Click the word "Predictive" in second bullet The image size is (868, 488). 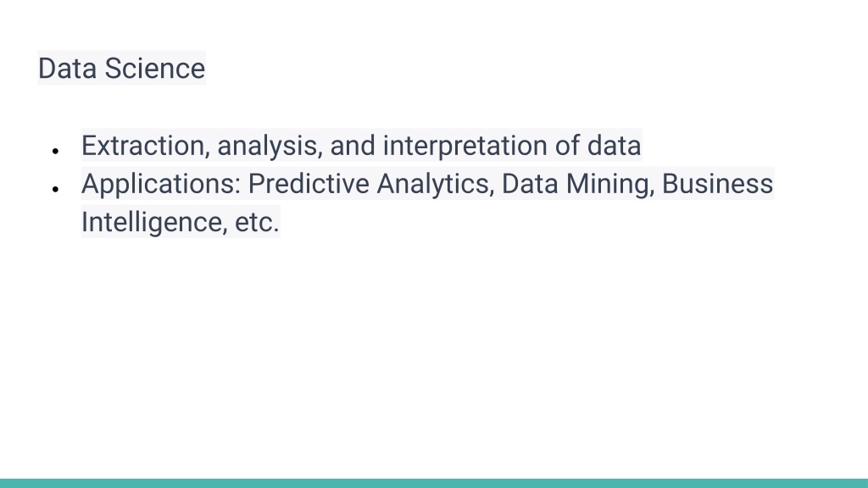coord(309,184)
